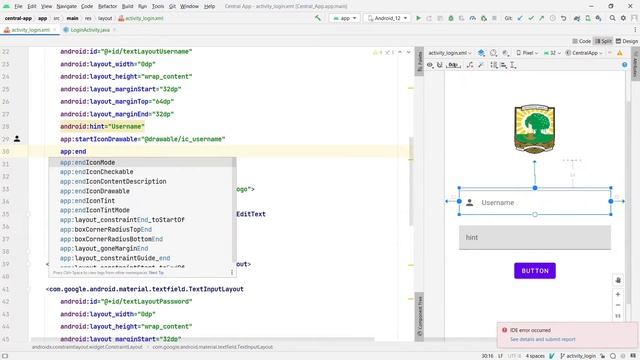Open the Device Manager phone icon

coord(588,18)
